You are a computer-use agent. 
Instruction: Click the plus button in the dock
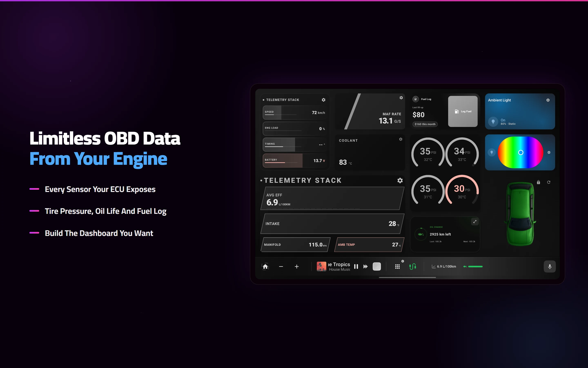pyautogui.click(x=297, y=267)
